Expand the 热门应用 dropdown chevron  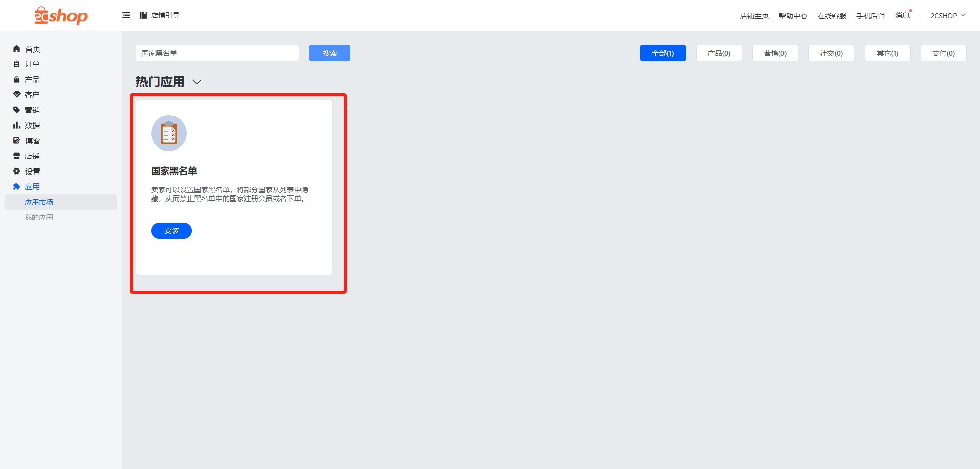tap(197, 82)
